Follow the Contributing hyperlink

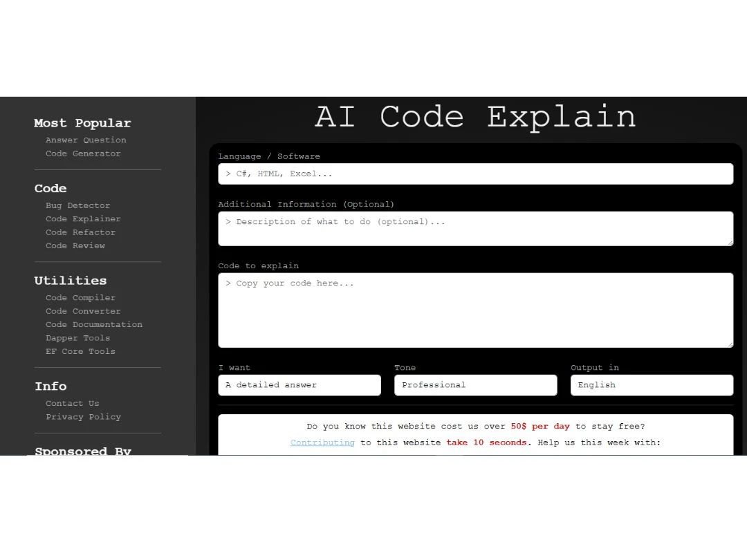click(322, 442)
